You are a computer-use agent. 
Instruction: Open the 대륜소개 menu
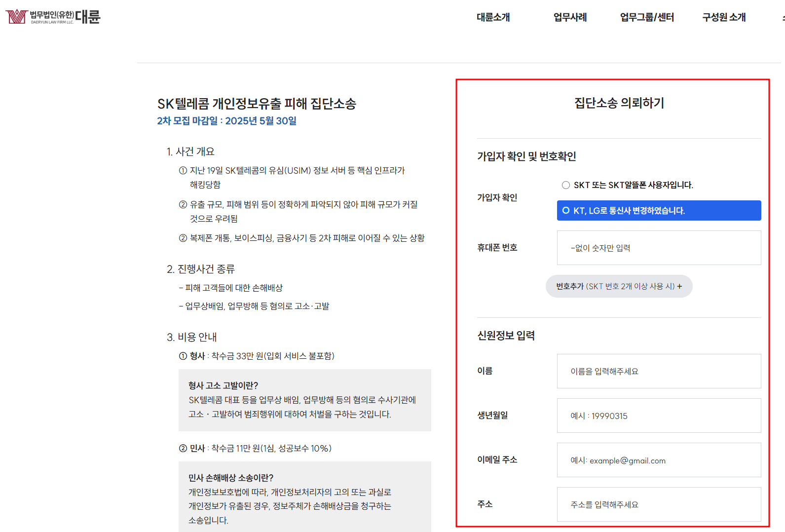(x=493, y=17)
